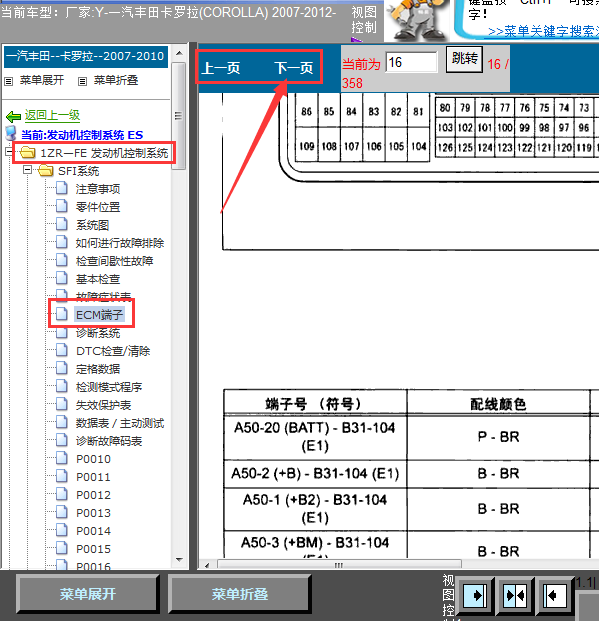
Task: Open 数据表 / 主动测试 tree item
Action: pyautogui.click(x=120, y=423)
